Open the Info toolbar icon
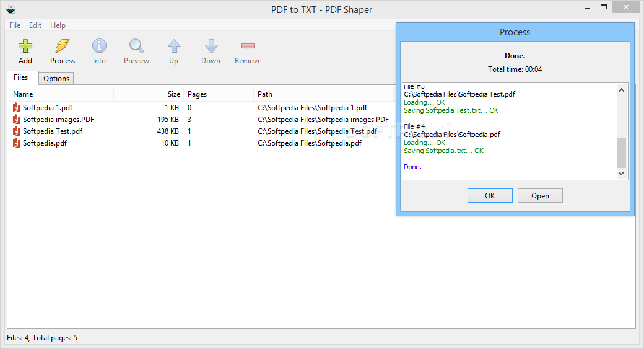The height and width of the screenshot is (349, 644). pyautogui.click(x=99, y=46)
